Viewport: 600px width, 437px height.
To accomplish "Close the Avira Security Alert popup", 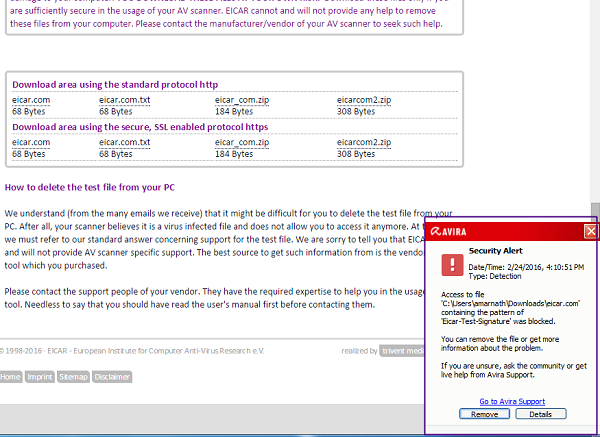I will [591, 231].
